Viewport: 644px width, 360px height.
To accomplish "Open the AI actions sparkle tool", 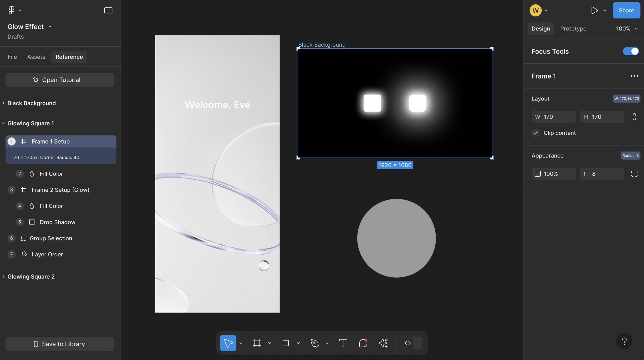I will click(383, 343).
